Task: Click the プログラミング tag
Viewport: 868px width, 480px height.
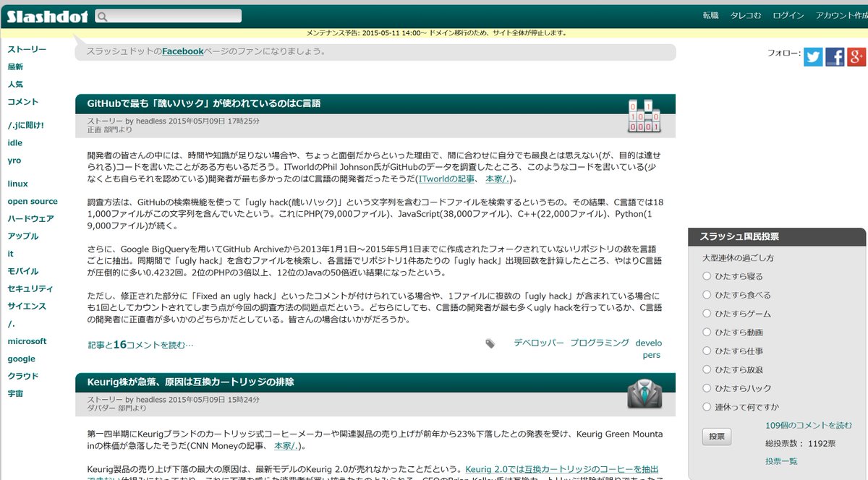Action: (600, 343)
